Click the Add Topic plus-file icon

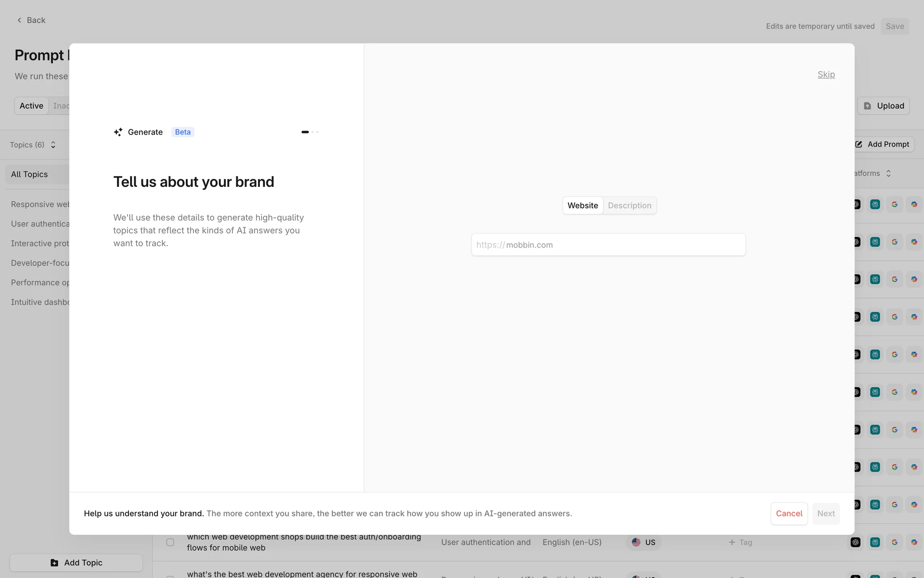(54, 563)
